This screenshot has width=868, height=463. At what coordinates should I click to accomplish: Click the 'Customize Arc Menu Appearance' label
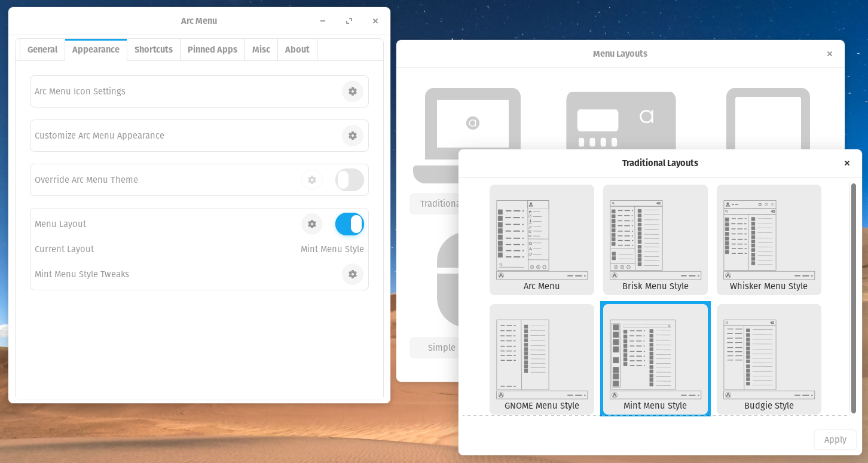pos(99,136)
